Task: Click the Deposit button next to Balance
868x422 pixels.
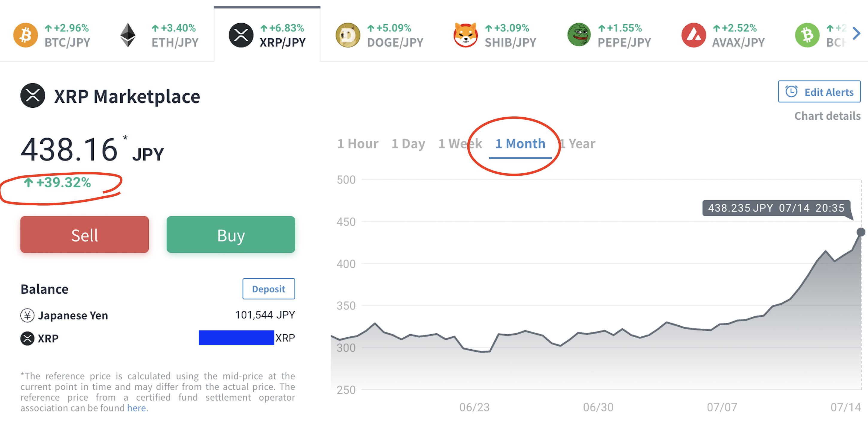Action: pyautogui.click(x=269, y=289)
